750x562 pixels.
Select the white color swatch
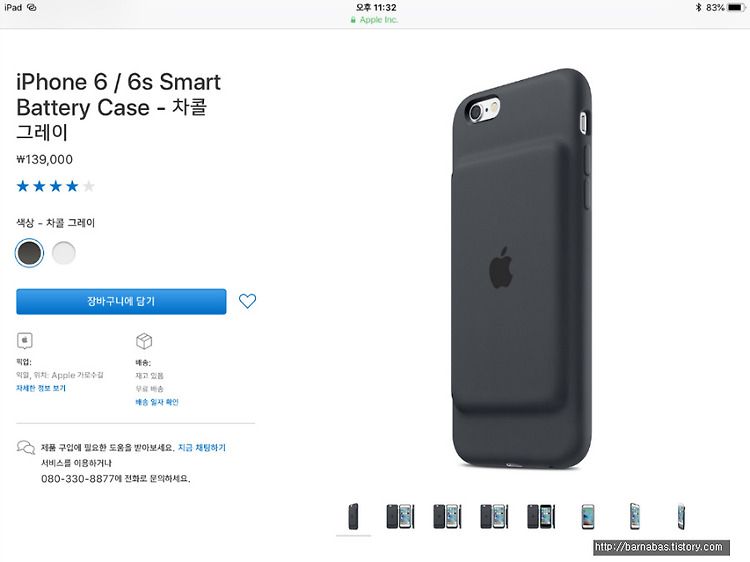pyautogui.click(x=64, y=253)
